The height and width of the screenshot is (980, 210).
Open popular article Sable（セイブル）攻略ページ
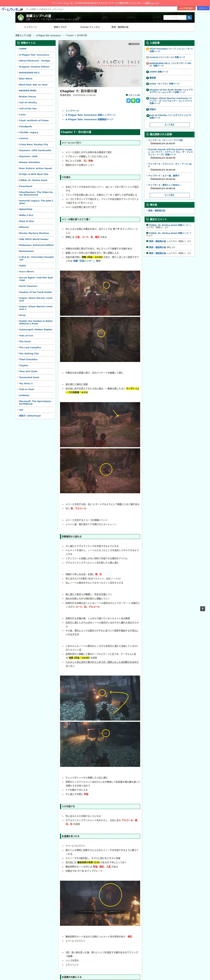tap(164, 84)
